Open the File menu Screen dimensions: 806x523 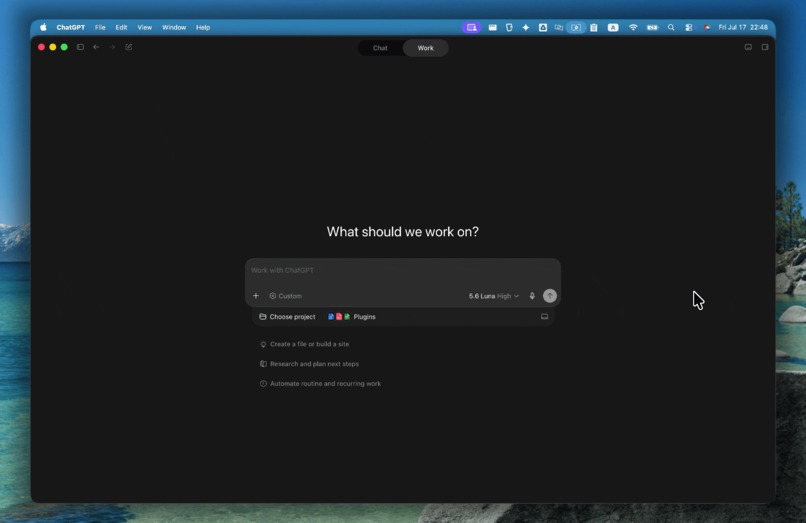click(100, 27)
